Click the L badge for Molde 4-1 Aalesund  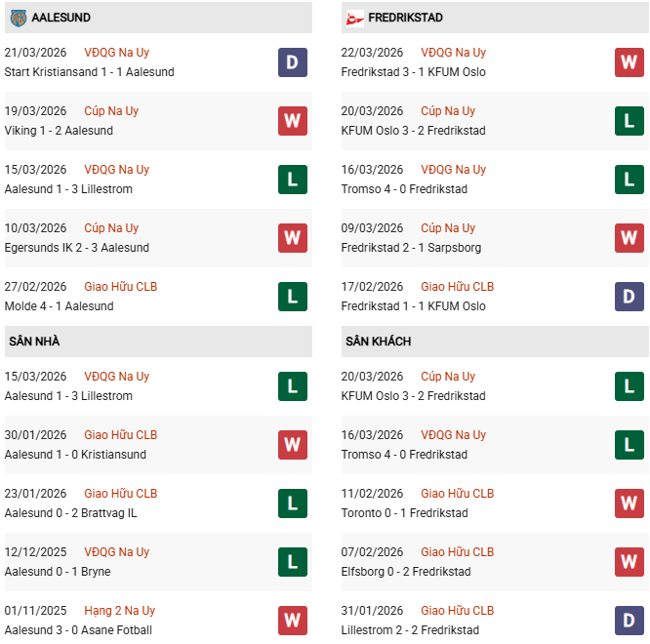coord(292,297)
